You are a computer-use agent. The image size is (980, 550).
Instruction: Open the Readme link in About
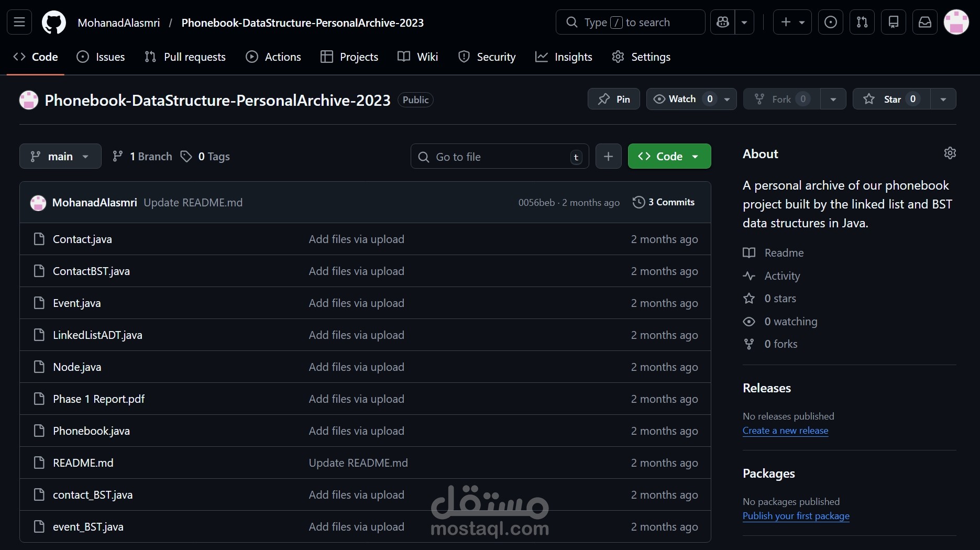click(x=773, y=252)
